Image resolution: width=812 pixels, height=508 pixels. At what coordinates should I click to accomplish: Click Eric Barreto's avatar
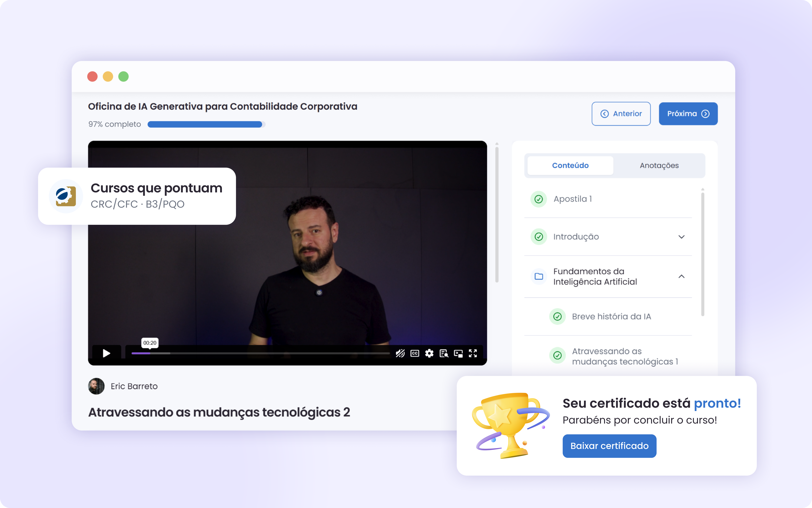[x=96, y=386]
